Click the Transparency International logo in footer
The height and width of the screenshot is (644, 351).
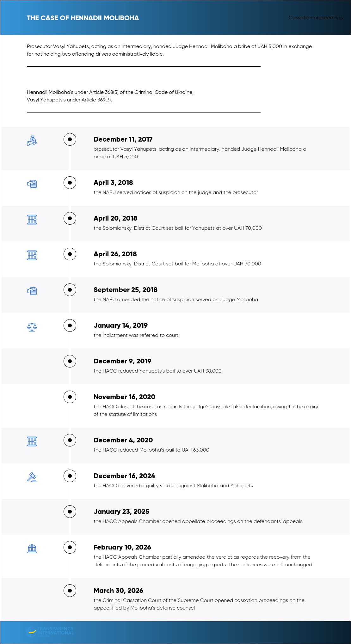pos(50,632)
